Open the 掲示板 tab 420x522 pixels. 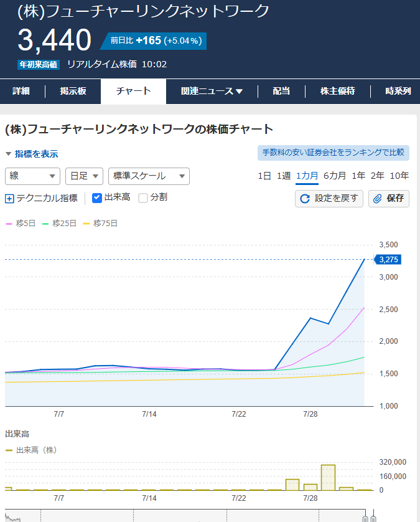(x=73, y=91)
